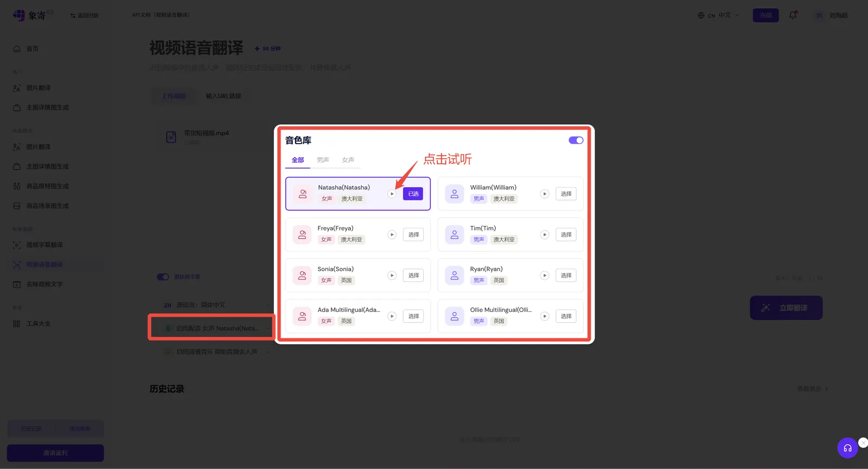This screenshot has height=469, width=868.
Task: Click 返回旧版 to switch versions
Action: point(84,16)
